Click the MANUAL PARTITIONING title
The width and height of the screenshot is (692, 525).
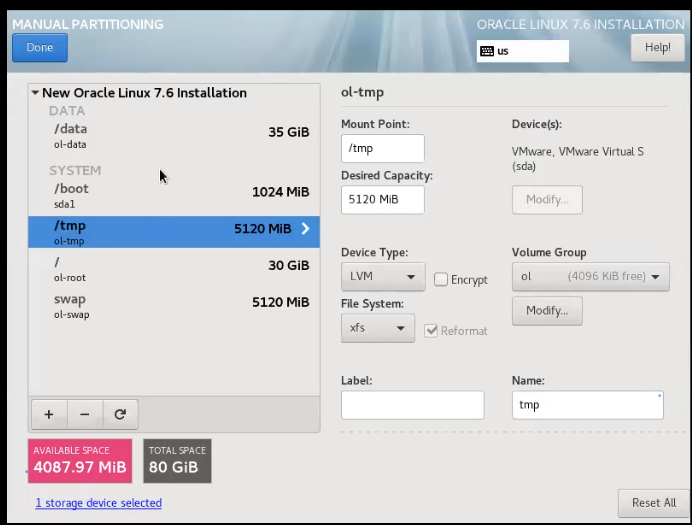click(x=88, y=24)
